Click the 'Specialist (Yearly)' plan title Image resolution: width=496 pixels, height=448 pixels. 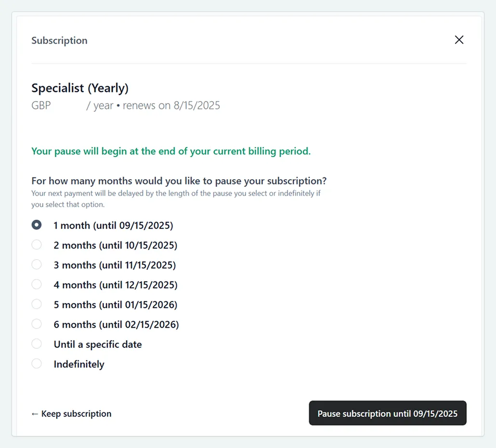pos(80,88)
